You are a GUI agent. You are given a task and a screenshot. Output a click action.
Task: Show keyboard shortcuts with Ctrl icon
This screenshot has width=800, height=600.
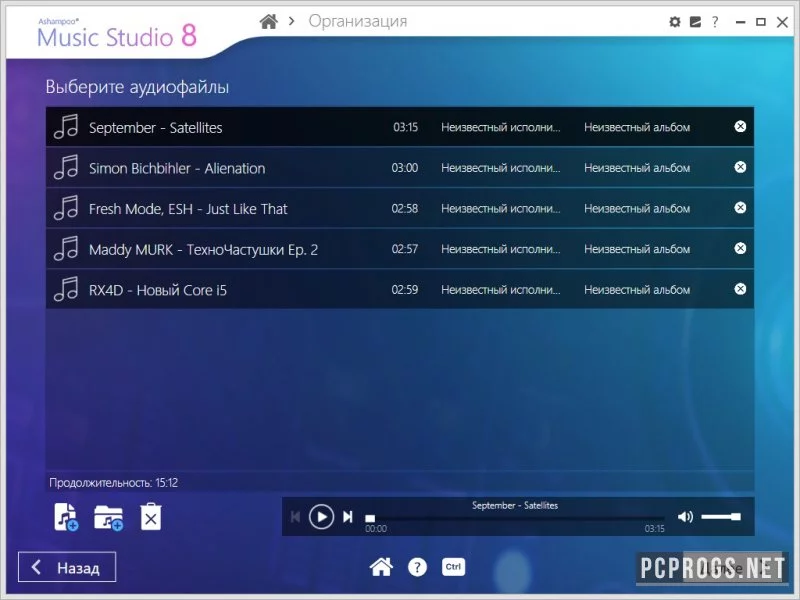pyautogui.click(x=453, y=567)
